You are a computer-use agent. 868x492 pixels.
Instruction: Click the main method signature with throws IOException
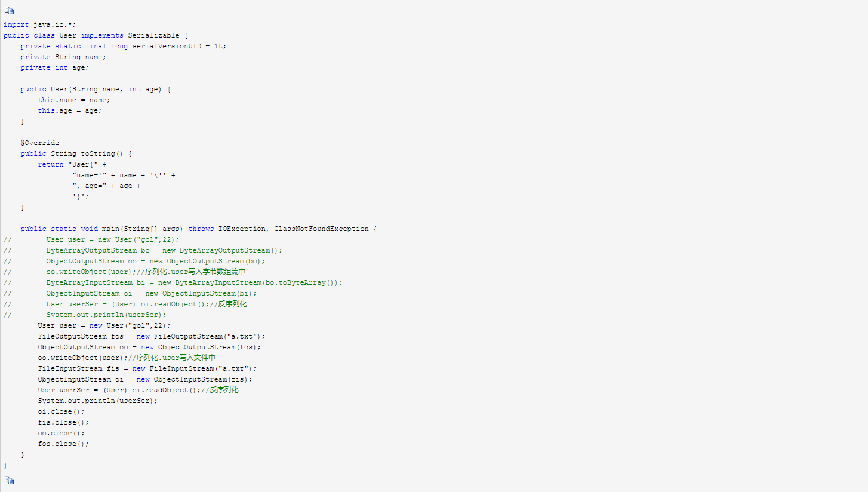pyautogui.click(x=198, y=229)
